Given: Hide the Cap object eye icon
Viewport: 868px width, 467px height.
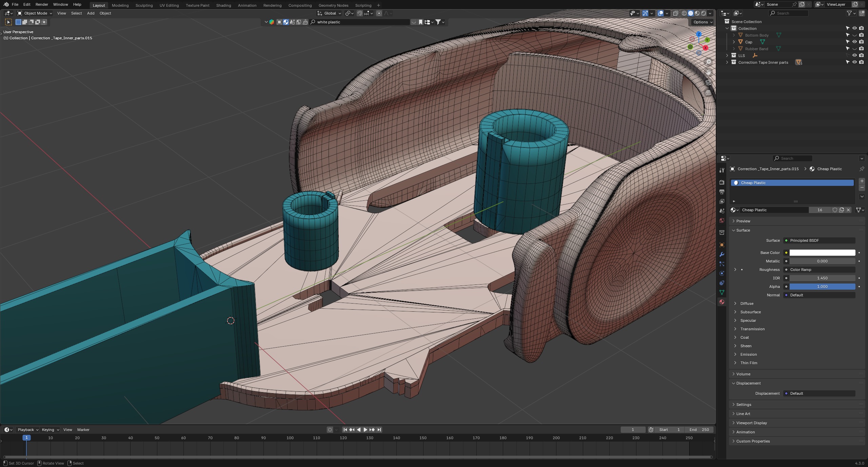Looking at the screenshot, I should 854,42.
